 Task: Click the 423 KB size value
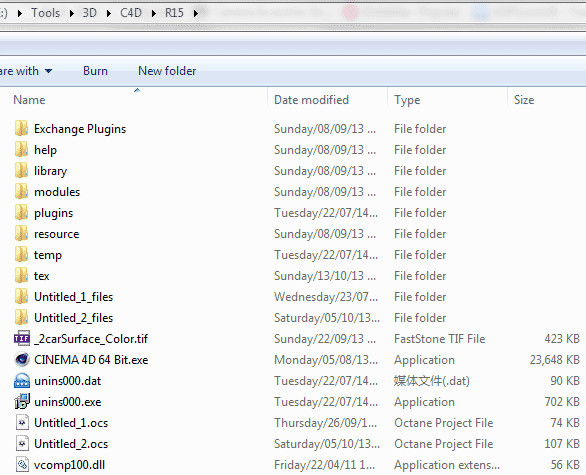[562, 339]
